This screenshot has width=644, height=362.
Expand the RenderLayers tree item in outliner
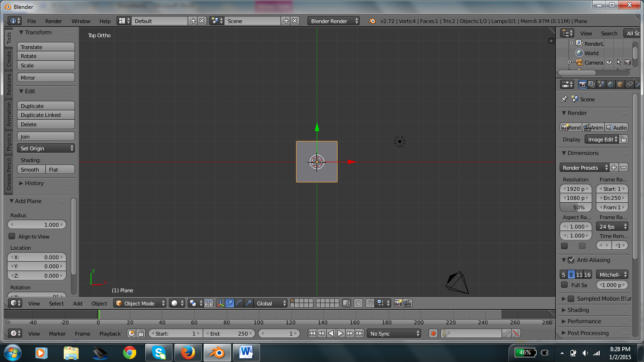pos(572,43)
